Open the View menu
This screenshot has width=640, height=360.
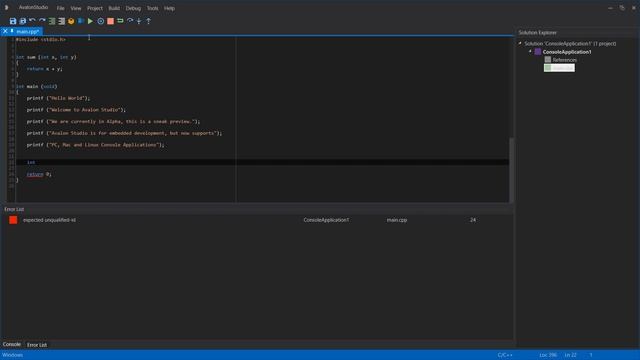(x=76, y=8)
